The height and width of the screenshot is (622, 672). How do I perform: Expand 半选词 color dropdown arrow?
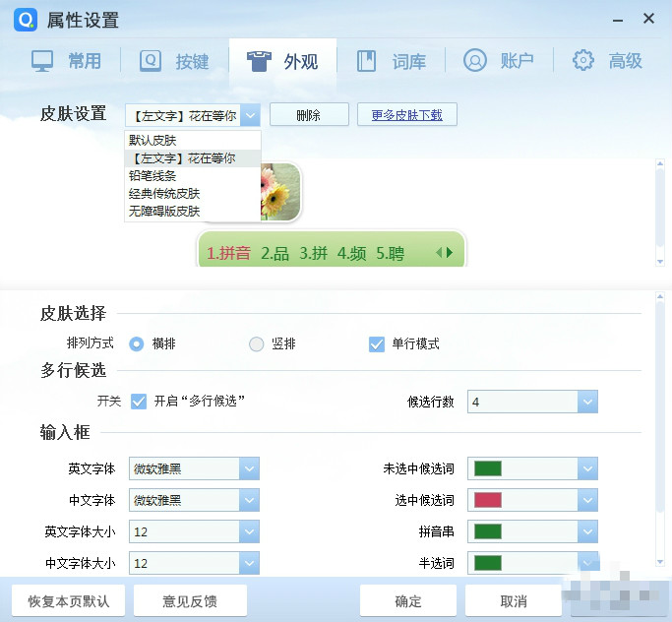(x=587, y=563)
